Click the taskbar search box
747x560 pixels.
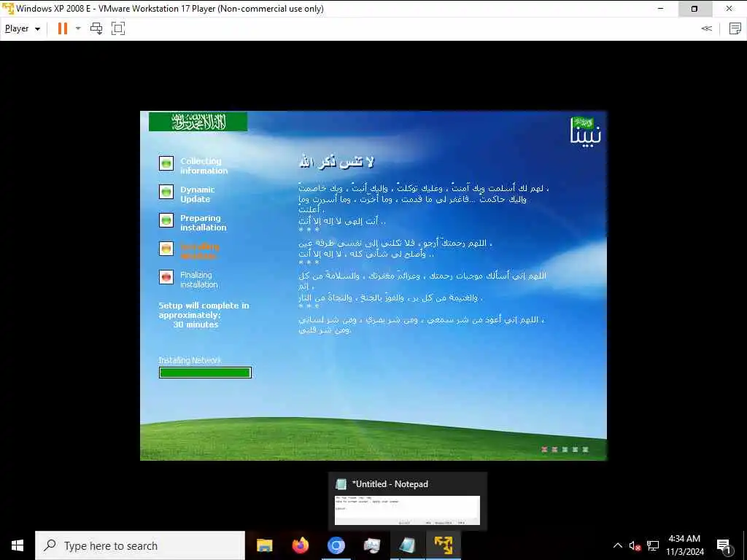[140, 545]
